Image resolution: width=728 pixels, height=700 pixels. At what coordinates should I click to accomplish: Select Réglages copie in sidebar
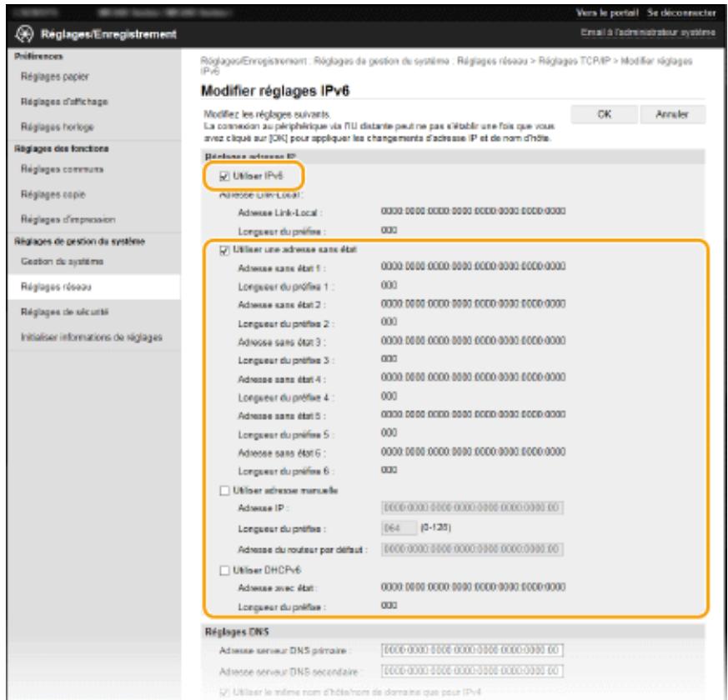53,194
